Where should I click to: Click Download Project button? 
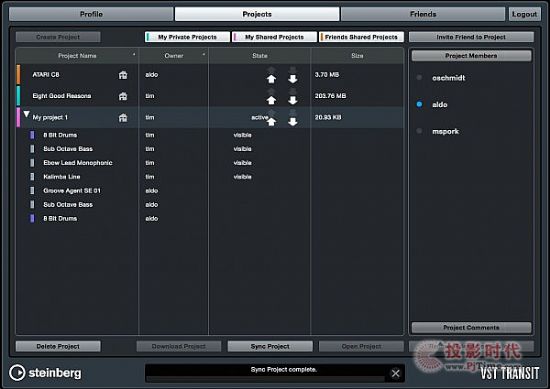(179, 346)
